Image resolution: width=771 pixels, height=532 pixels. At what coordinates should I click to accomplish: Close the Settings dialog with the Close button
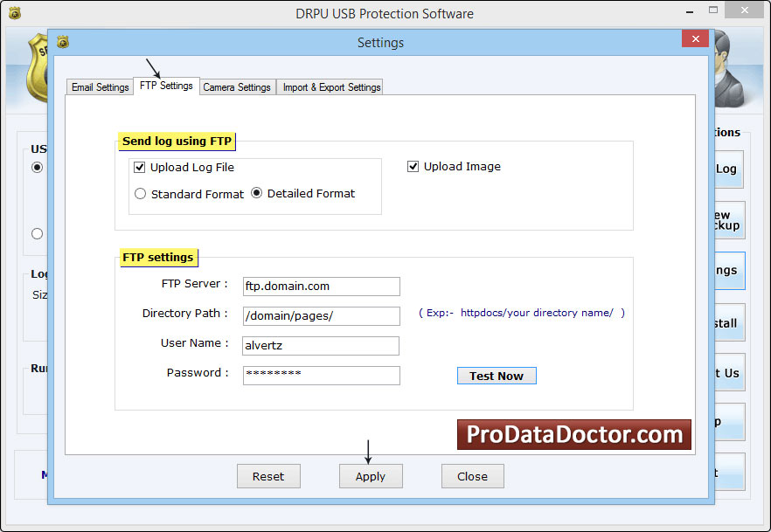coord(472,476)
